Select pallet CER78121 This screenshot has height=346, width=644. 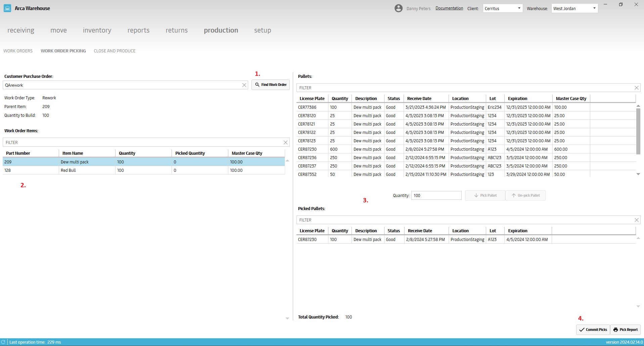click(466, 124)
